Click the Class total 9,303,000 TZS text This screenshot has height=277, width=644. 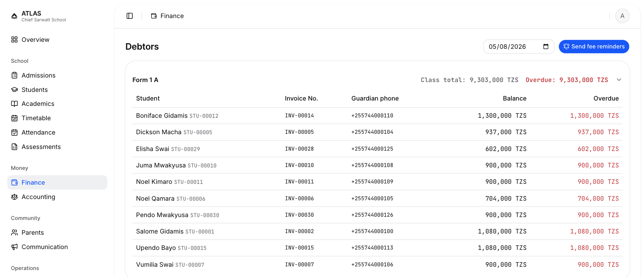[x=469, y=80]
